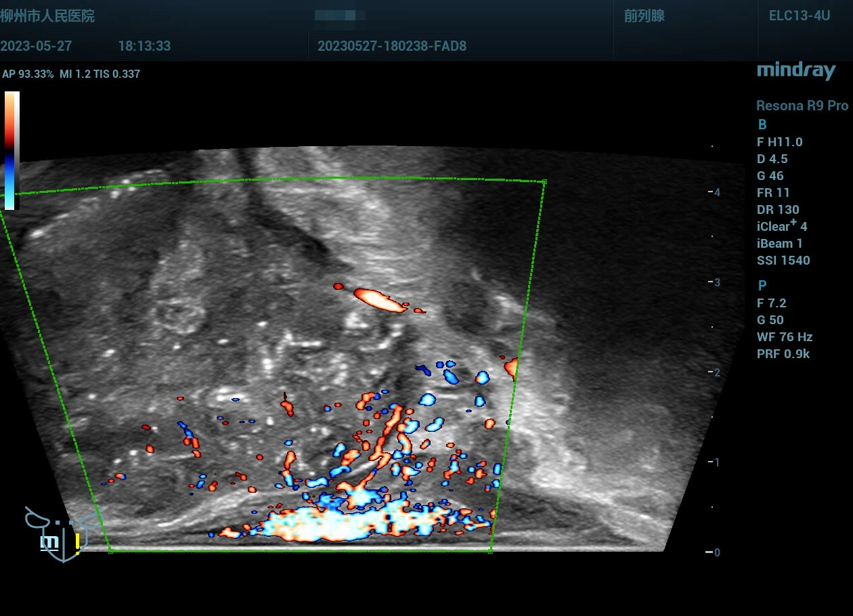
Task: Click depth marker 0 on depth scale
Action: 716,552
